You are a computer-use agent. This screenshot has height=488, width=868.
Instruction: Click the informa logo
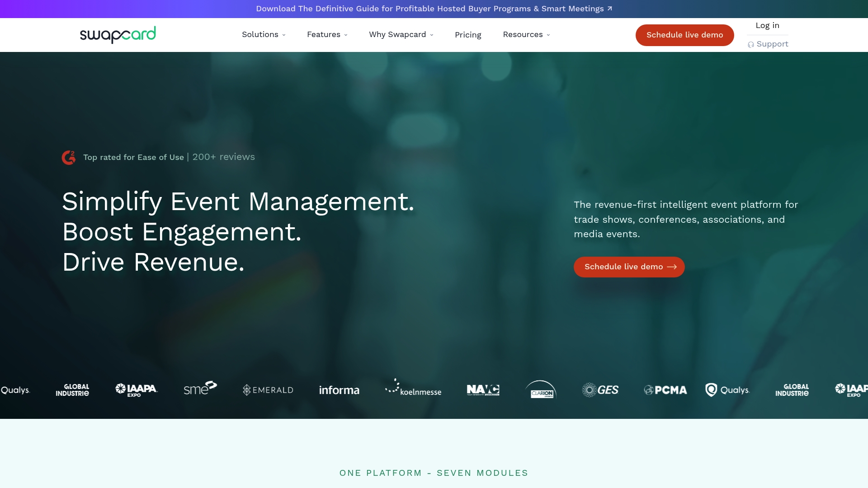click(339, 390)
